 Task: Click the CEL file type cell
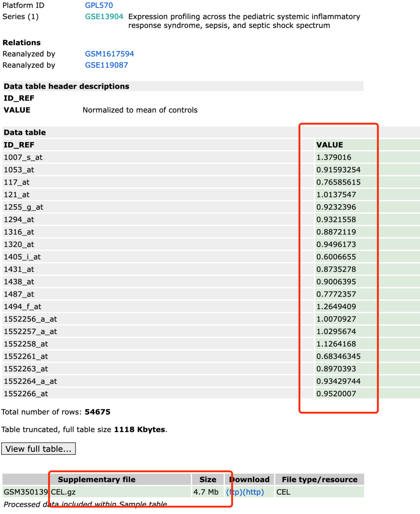283,492
